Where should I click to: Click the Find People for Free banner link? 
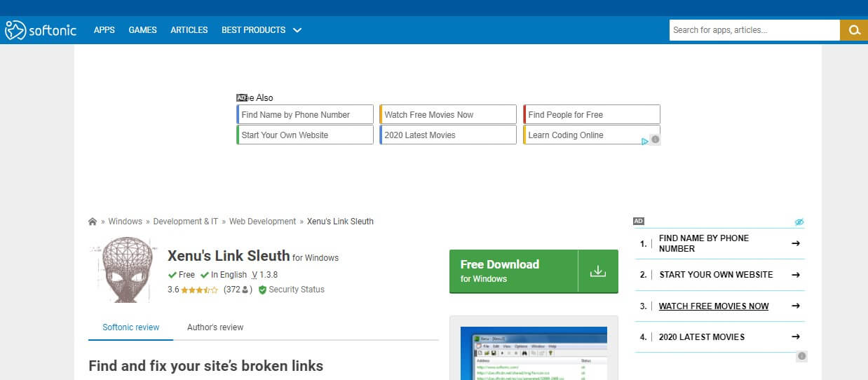tap(592, 114)
